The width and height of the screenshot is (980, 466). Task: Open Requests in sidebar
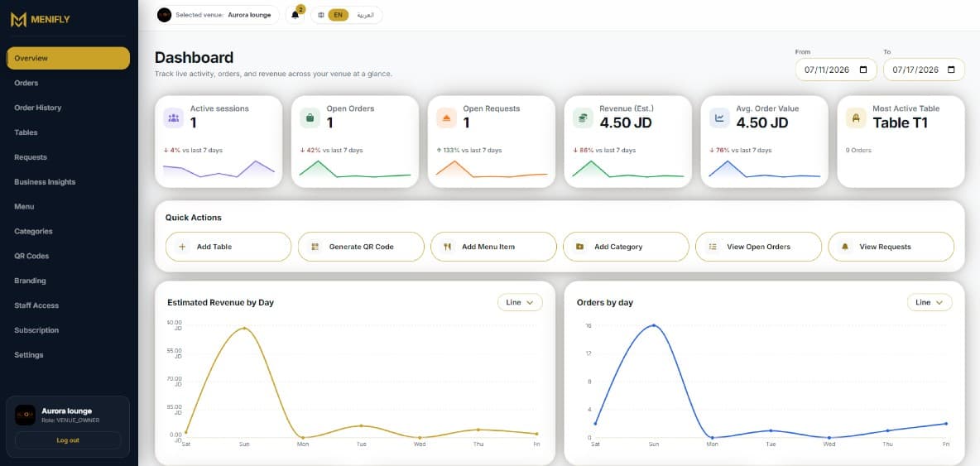tap(68, 157)
